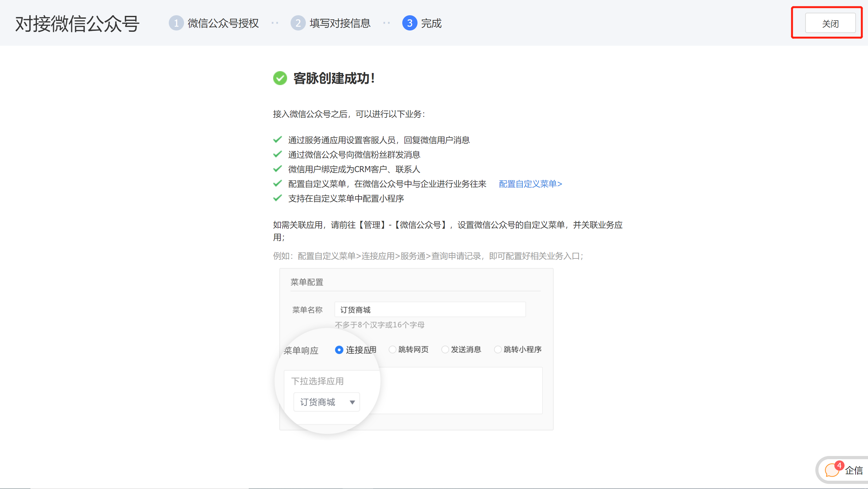Click the 客脉创建成功! heading

click(334, 78)
